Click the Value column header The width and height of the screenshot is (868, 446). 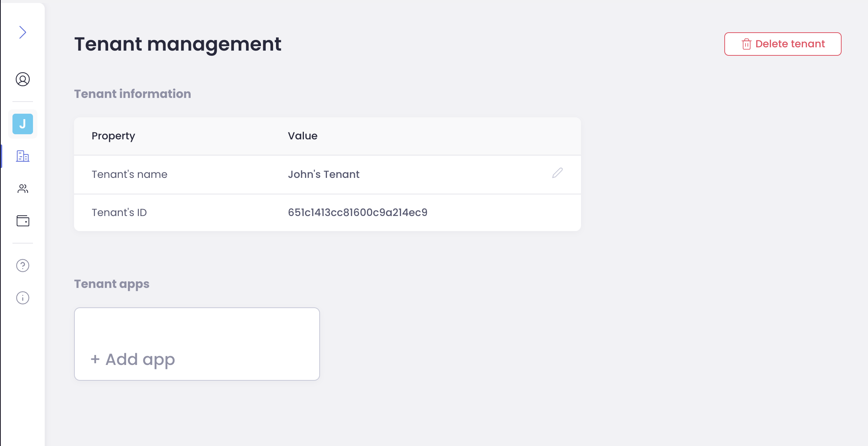pyautogui.click(x=302, y=136)
